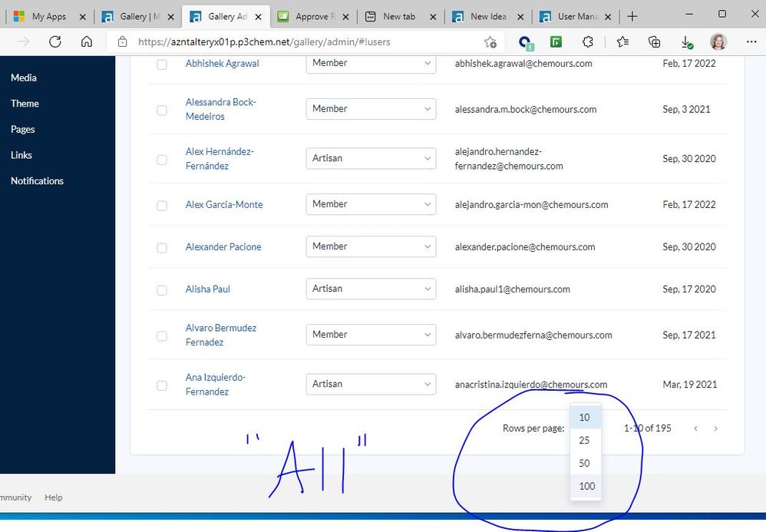Select the Alessandra Bock-Medeiros checkbox
The width and height of the screenshot is (766, 532).
162,111
